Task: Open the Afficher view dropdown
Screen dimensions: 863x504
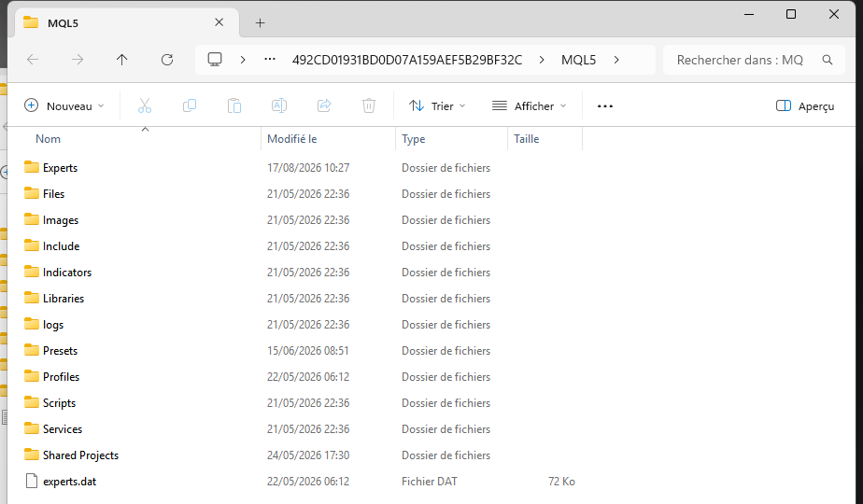Action: pos(529,105)
